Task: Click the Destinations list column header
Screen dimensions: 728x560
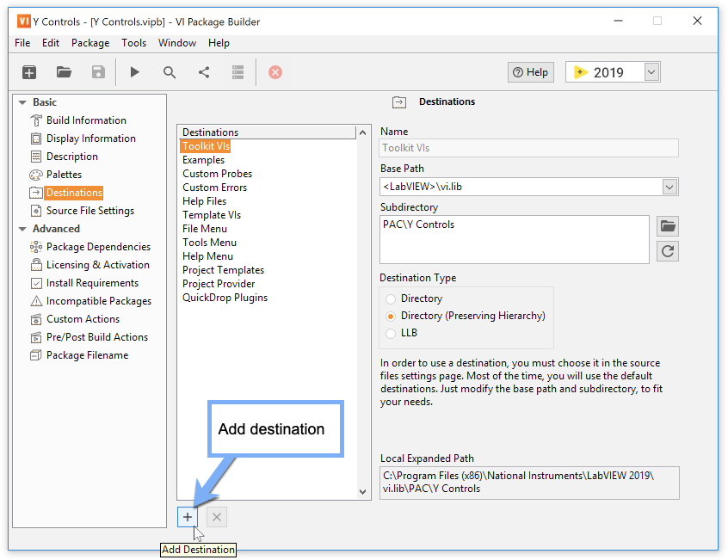Action: pos(268,132)
